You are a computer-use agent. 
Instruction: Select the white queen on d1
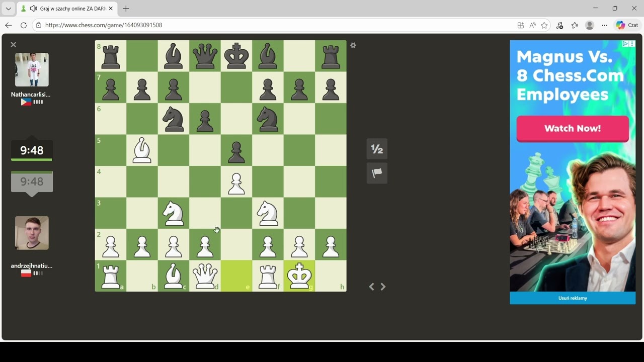click(205, 276)
